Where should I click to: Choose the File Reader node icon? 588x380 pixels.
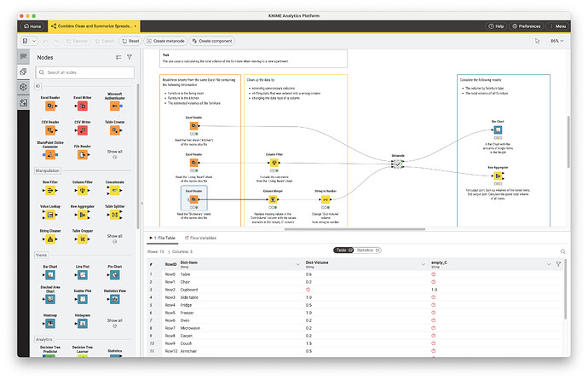(83, 154)
